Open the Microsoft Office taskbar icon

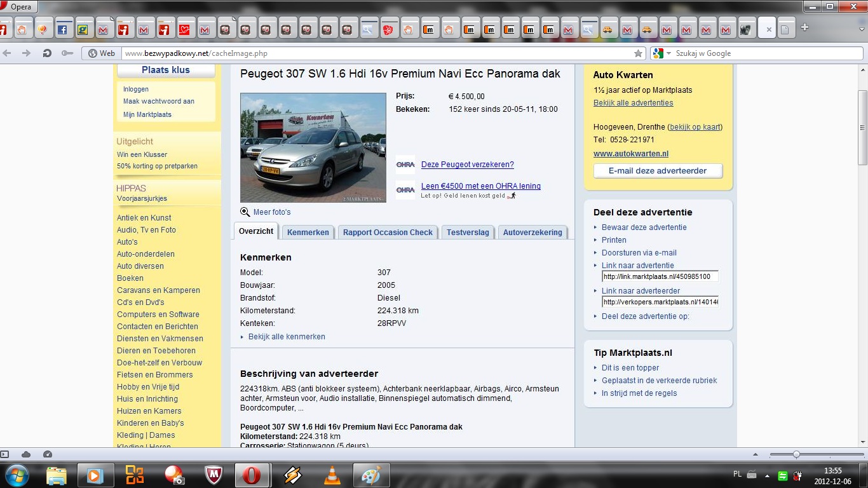pos(135,475)
